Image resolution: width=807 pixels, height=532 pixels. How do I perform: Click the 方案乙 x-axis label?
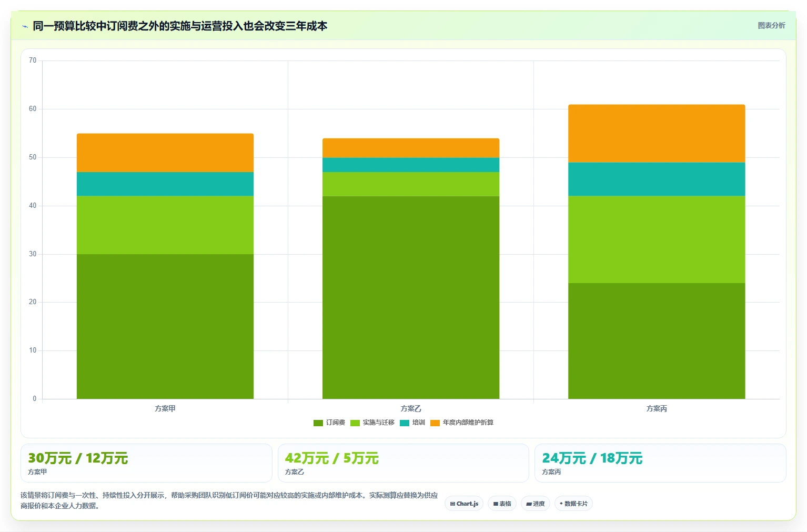(x=411, y=409)
